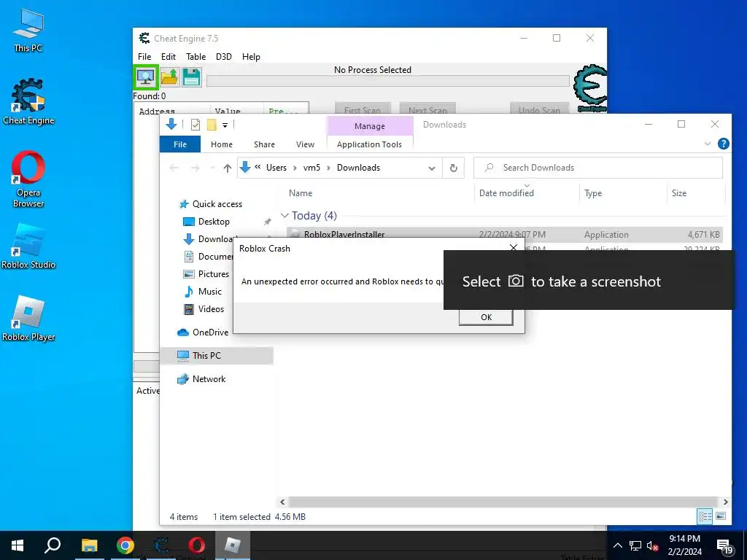Click the muted volume tray icon
This screenshot has height=560, width=747.
[653, 546]
